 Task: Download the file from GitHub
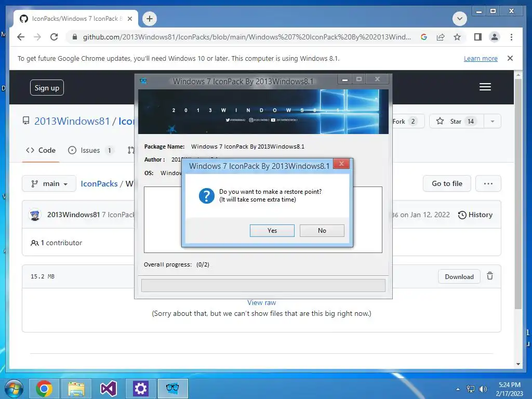coord(459,276)
